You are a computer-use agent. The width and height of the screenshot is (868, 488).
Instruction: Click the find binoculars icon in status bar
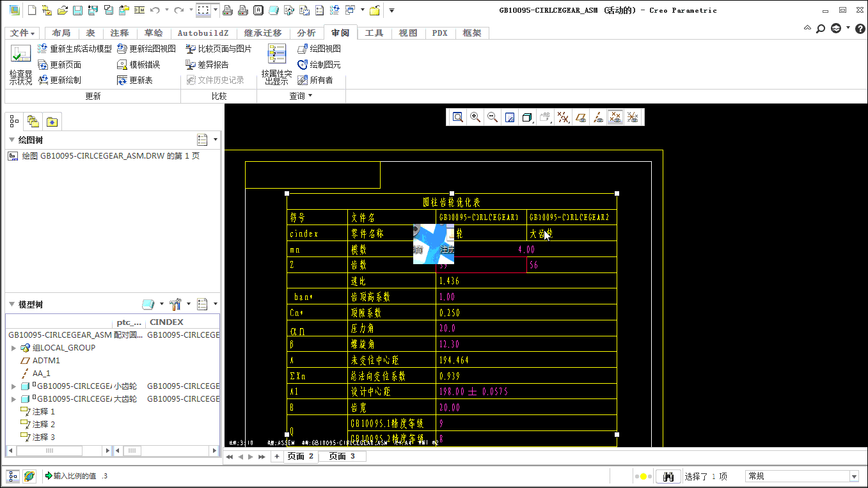pyautogui.click(x=668, y=476)
